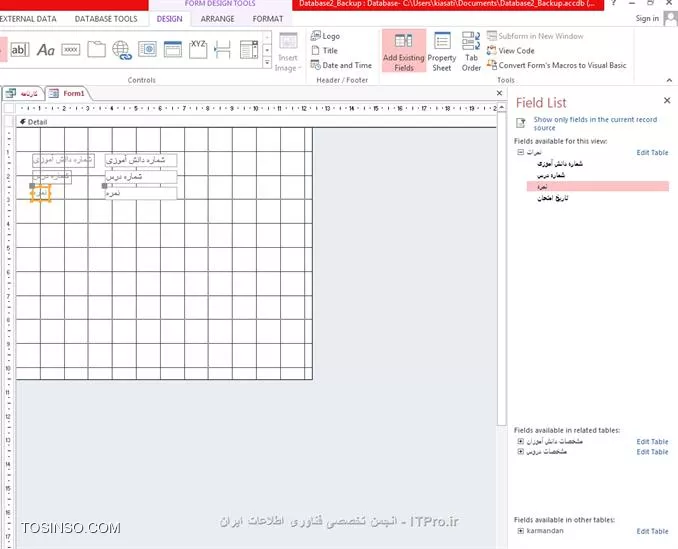Click Subform in New Window
Screen dimensions: 678x549
tap(535, 36)
